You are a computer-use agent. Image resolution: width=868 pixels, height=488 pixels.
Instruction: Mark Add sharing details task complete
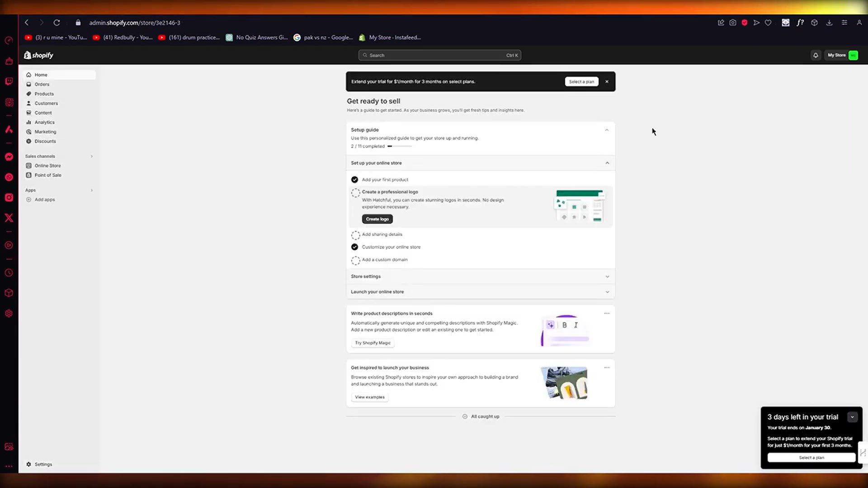point(356,235)
